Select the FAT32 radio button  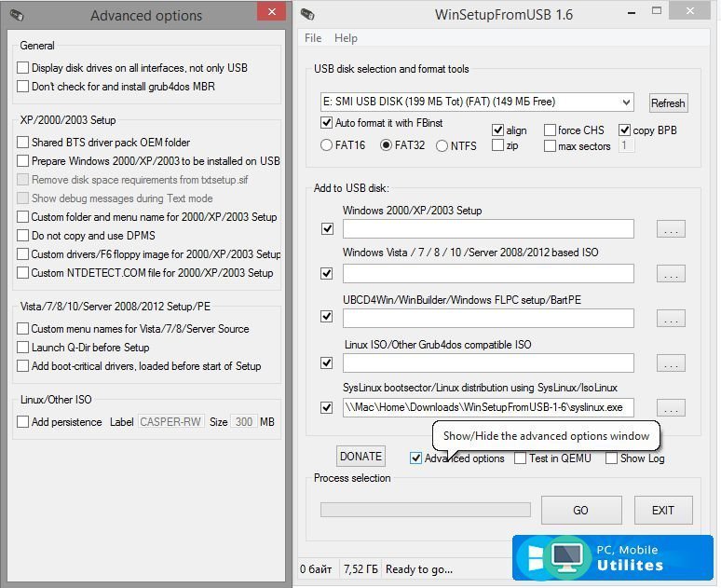coord(387,145)
